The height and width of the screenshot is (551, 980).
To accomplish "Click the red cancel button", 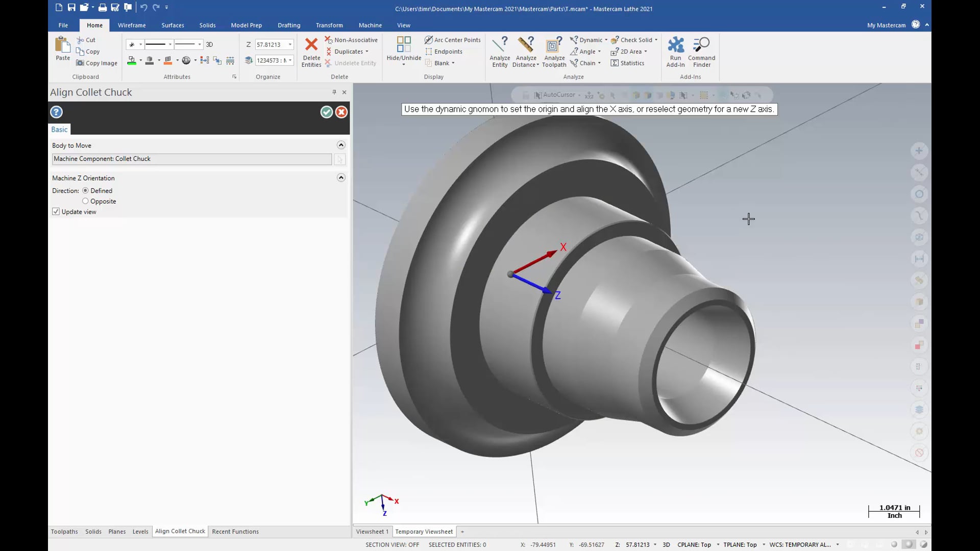I will point(340,111).
